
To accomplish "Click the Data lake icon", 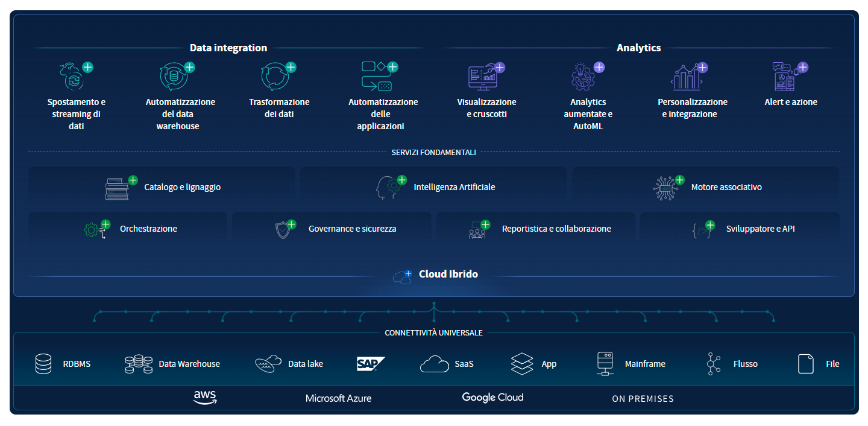I will coord(268,364).
